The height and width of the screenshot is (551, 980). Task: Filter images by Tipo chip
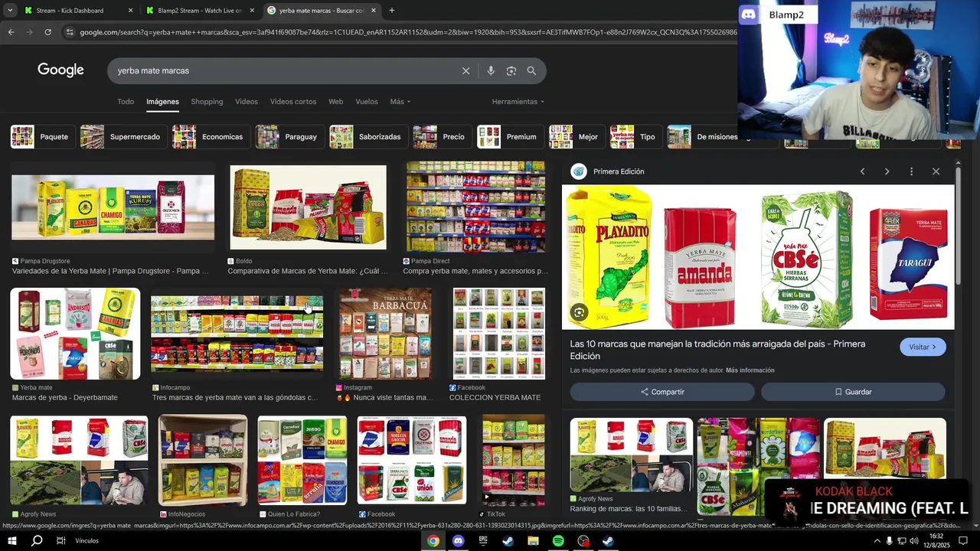[x=635, y=137]
